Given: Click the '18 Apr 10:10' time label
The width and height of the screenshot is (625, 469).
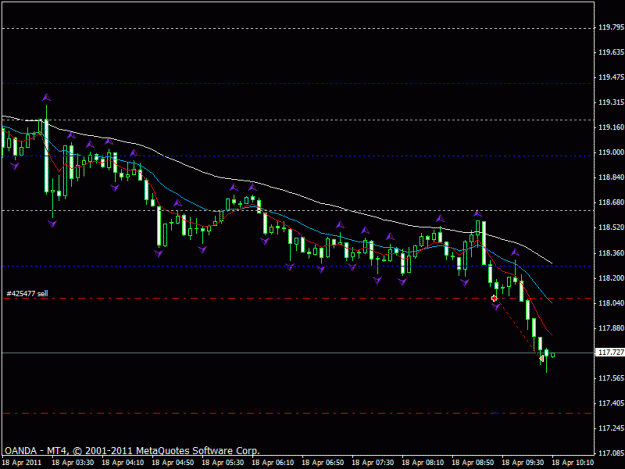Looking at the screenshot, I should (x=573, y=463).
